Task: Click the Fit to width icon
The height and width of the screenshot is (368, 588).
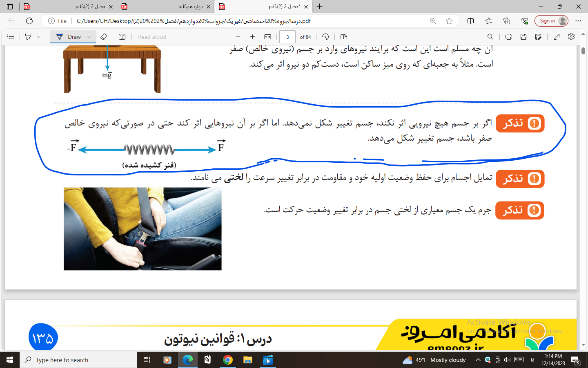Action: pyautogui.click(x=267, y=37)
